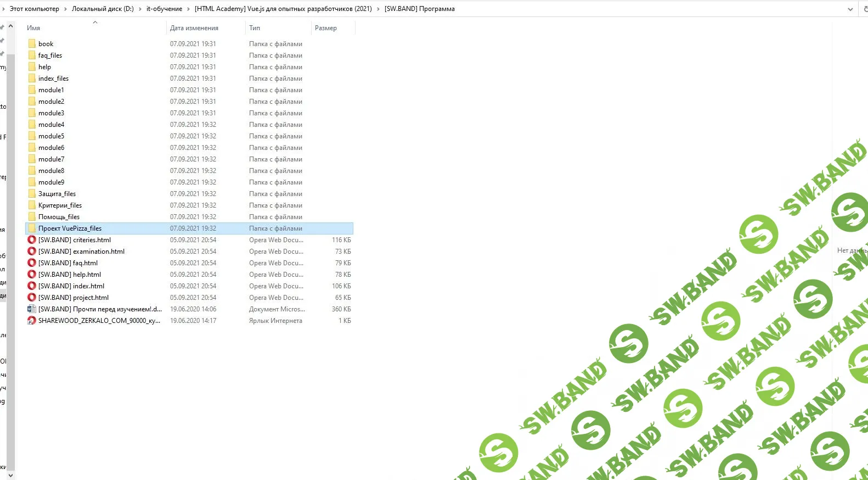This screenshot has width=868, height=480.
Task: Sort by 'Дата изменения' column header
Action: point(194,28)
